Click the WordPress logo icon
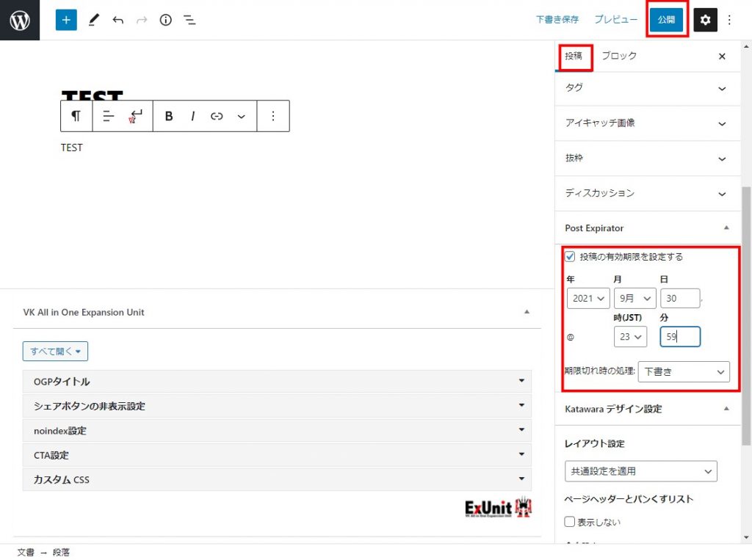This screenshot has height=560, width=752. [x=20, y=20]
